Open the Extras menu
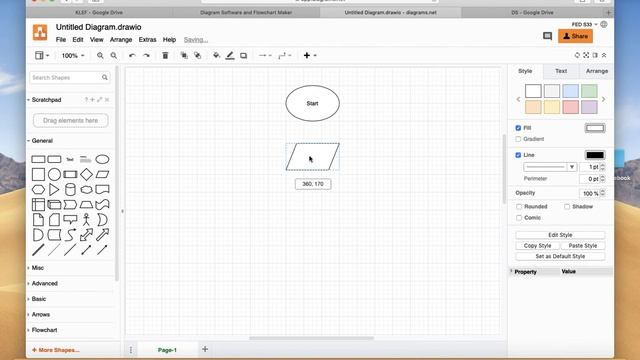The image size is (640, 360). pos(147,40)
